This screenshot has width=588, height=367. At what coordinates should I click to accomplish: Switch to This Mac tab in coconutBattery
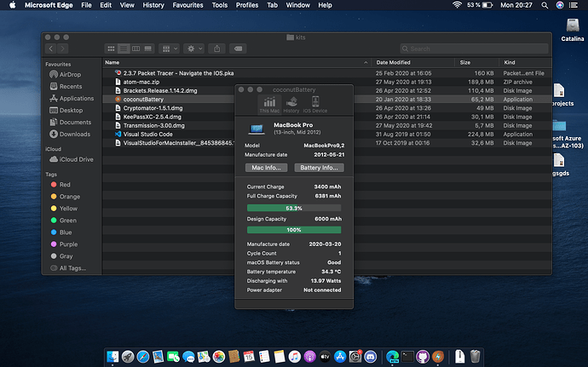tap(269, 104)
